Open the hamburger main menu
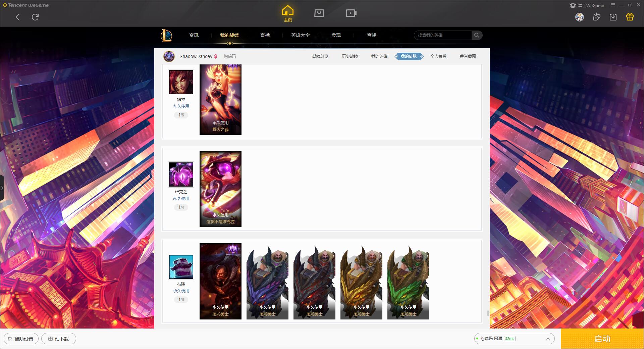Screen dimensions: 644x349 pyautogui.click(x=613, y=5)
